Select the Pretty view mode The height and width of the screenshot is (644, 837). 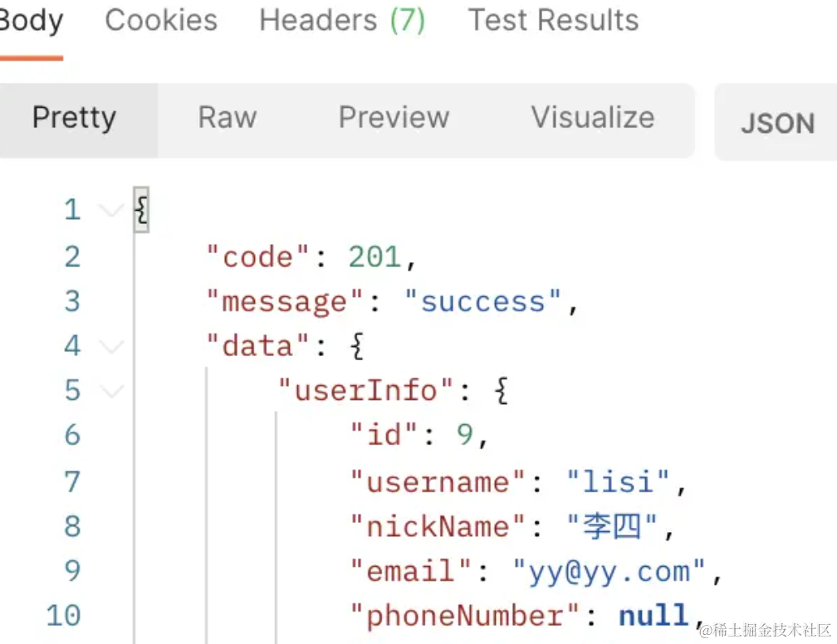[74, 118]
